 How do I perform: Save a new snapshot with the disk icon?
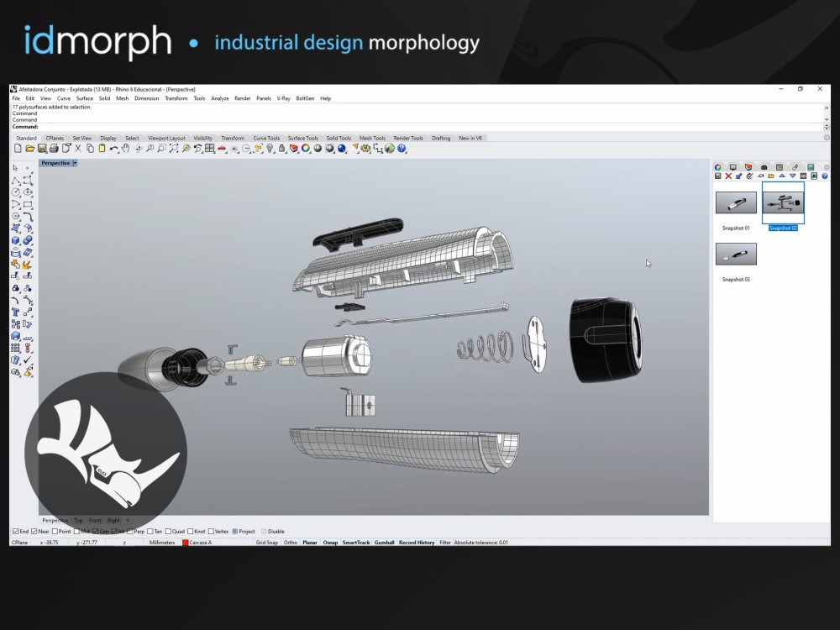[717, 176]
